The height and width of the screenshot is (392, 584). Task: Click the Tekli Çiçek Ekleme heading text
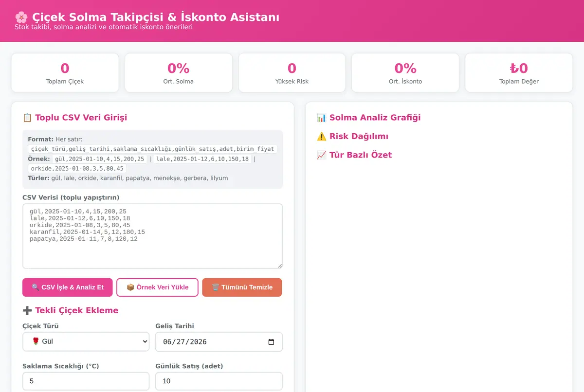coord(77,310)
